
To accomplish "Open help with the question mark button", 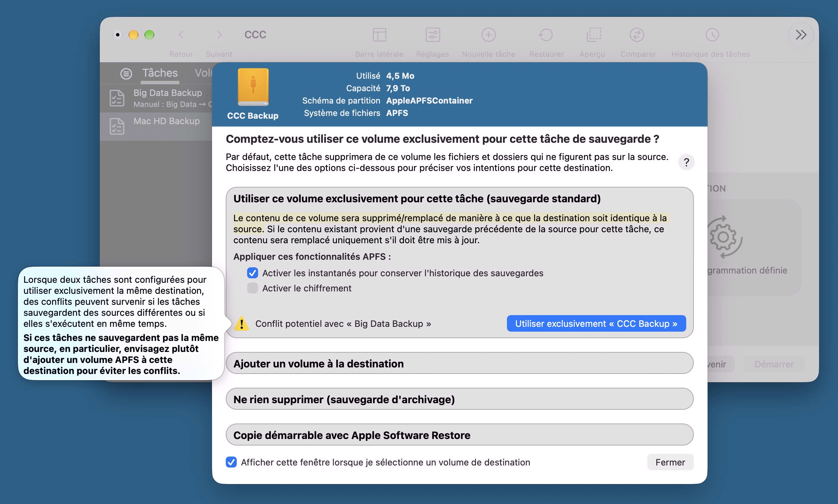I will point(686,162).
